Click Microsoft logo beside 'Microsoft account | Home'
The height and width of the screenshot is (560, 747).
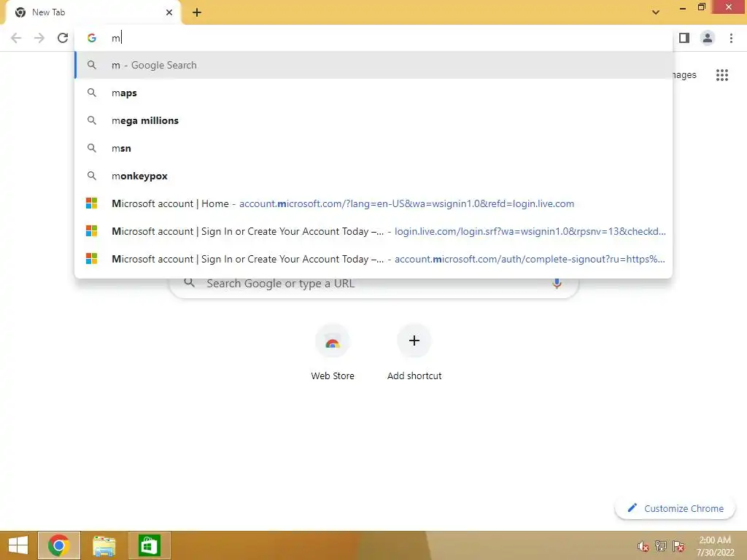coord(91,203)
